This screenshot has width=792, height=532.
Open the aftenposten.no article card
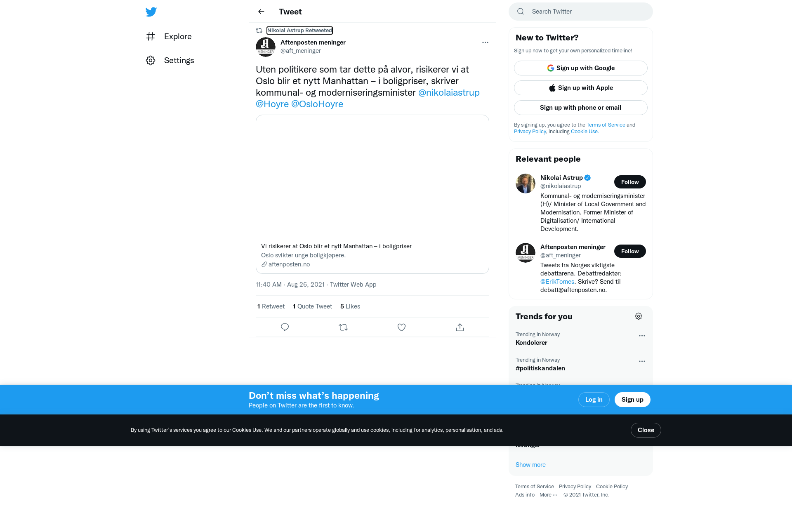point(372,194)
